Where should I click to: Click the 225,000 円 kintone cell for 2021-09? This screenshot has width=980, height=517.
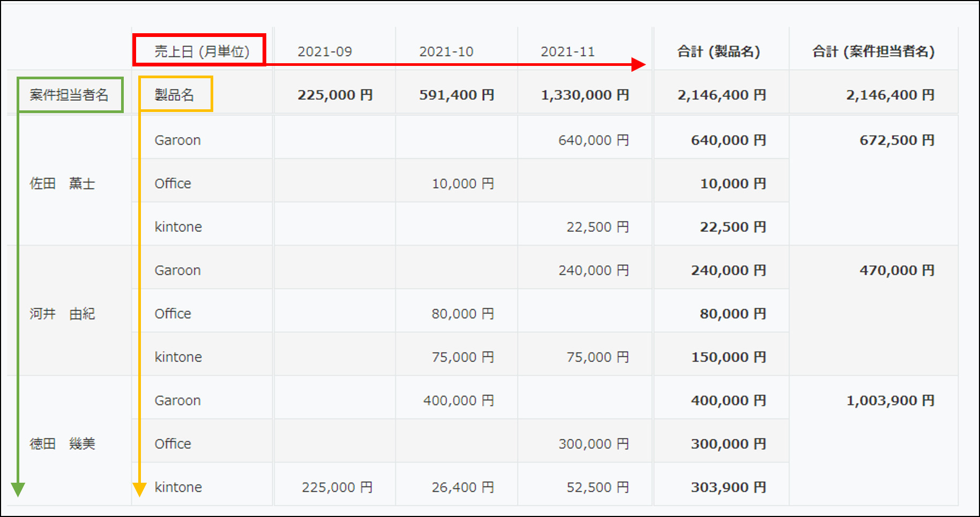pyautogui.click(x=337, y=487)
